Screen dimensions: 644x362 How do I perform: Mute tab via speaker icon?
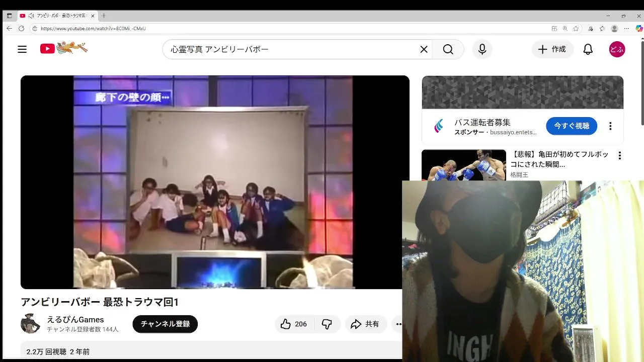pos(32,16)
